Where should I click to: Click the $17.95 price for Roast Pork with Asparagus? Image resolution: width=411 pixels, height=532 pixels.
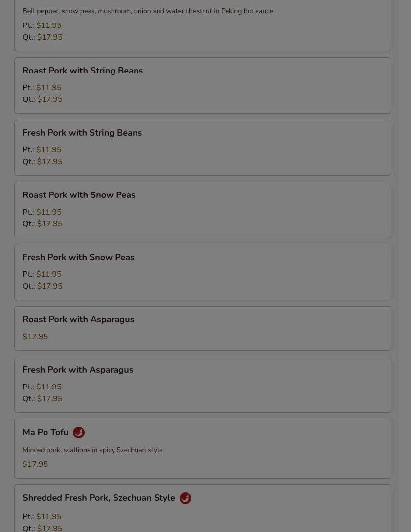tap(35, 337)
